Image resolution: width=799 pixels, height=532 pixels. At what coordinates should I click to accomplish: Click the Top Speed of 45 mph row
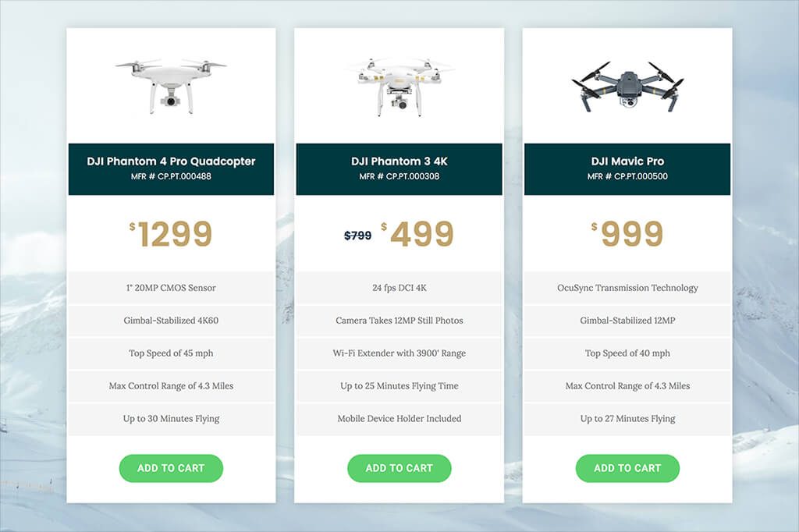click(171, 353)
